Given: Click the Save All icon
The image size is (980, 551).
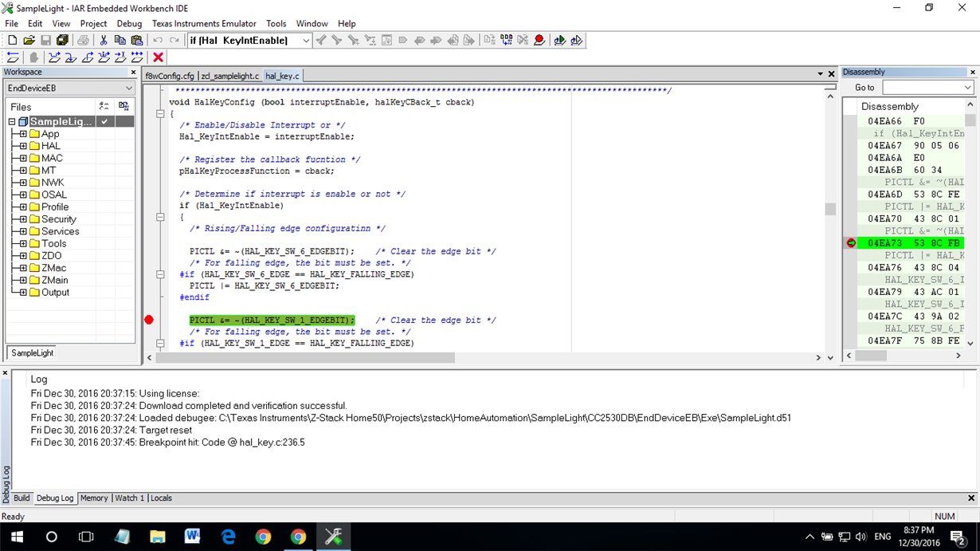Looking at the screenshot, I should [62, 40].
